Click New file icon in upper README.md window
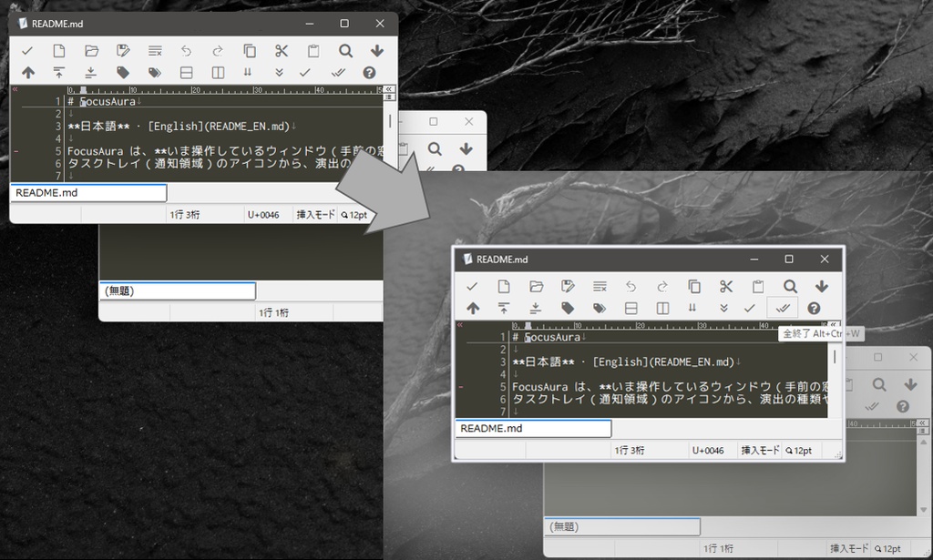Viewport: 933px width, 560px height. click(x=59, y=50)
